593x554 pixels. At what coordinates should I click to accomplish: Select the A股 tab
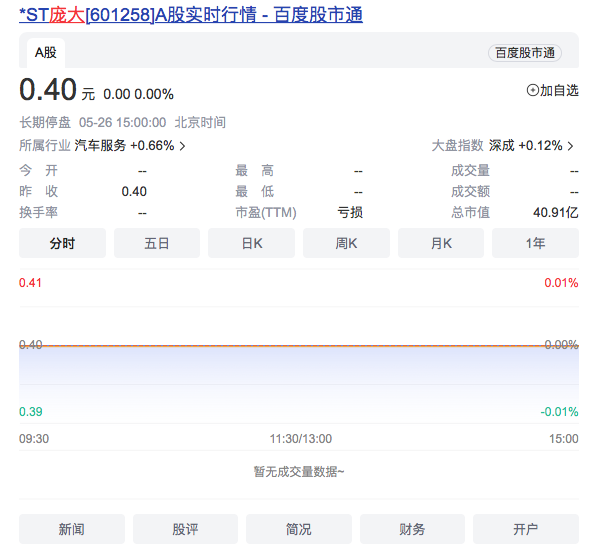(46, 53)
